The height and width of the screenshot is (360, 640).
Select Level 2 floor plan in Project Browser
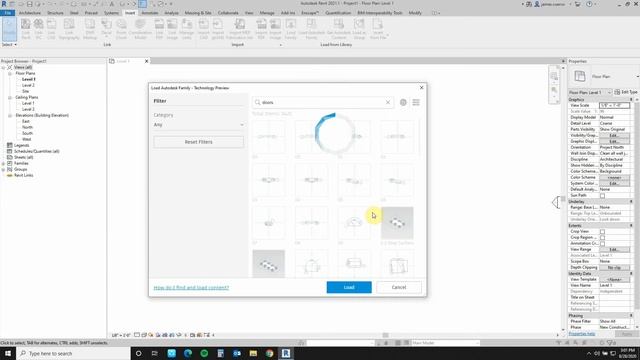click(x=28, y=85)
